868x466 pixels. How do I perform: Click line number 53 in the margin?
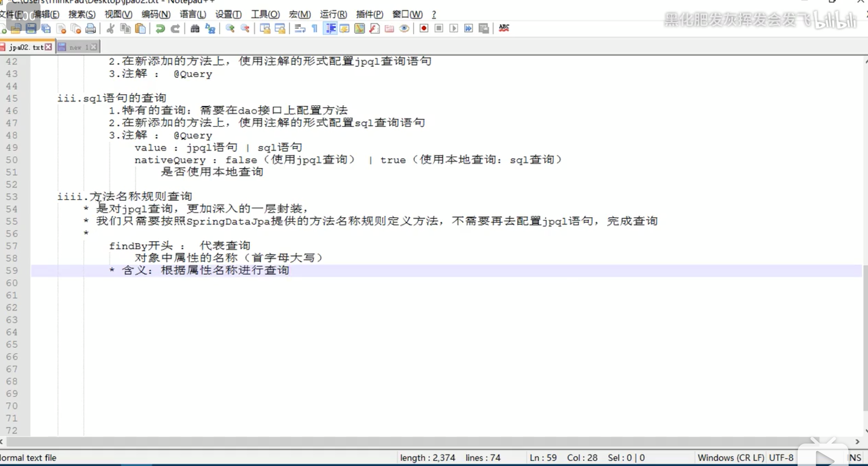coord(12,197)
